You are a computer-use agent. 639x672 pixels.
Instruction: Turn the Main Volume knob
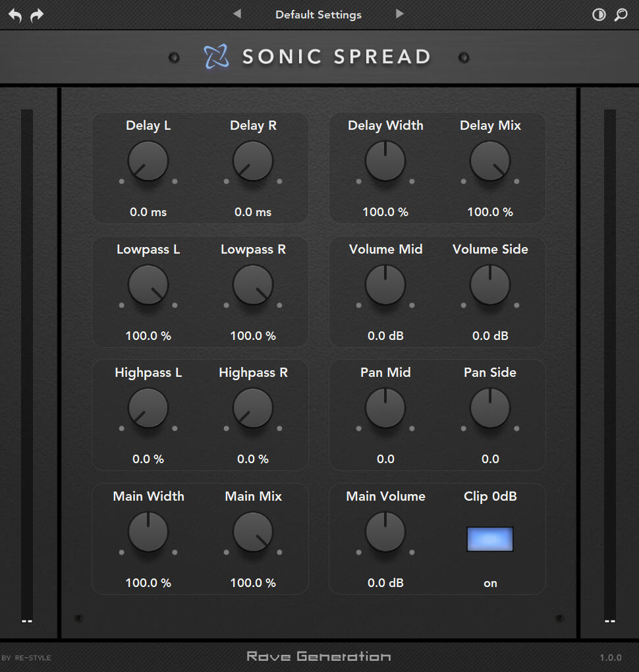385,532
